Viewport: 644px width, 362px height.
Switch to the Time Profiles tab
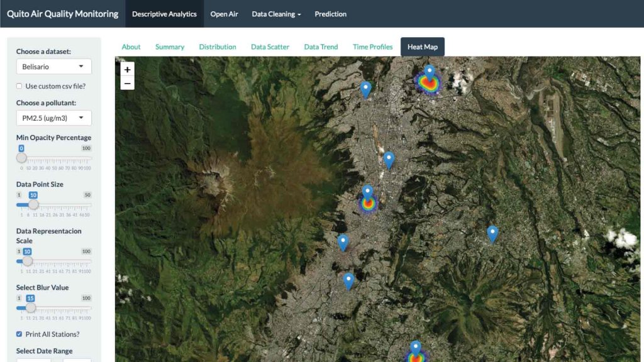[372, 47]
